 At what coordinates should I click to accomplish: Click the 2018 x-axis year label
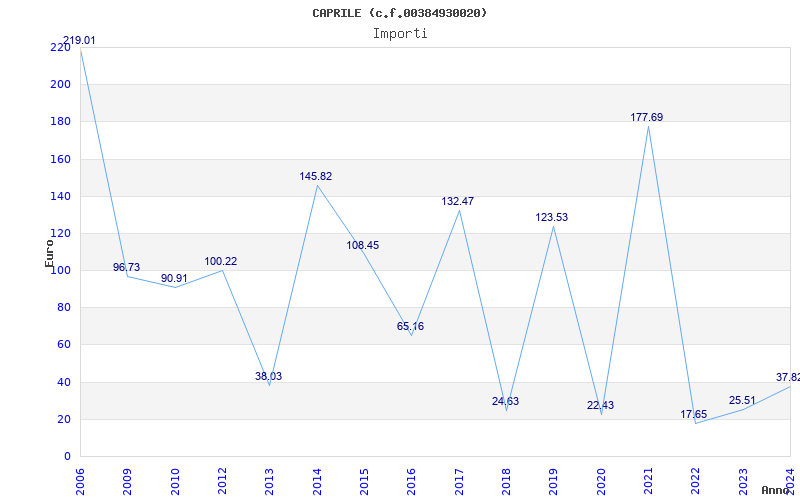click(x=506, y=482)
